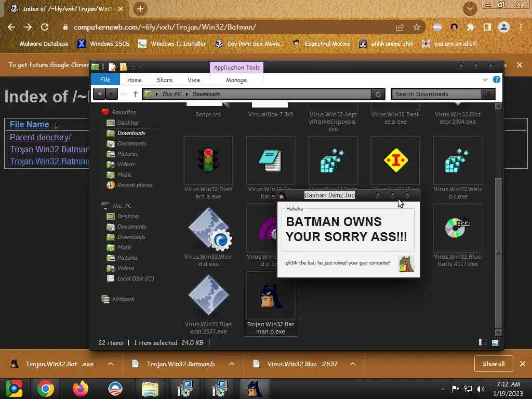
Task: Open the share page icon in Chrome's address bar
Action: [400, 27]
